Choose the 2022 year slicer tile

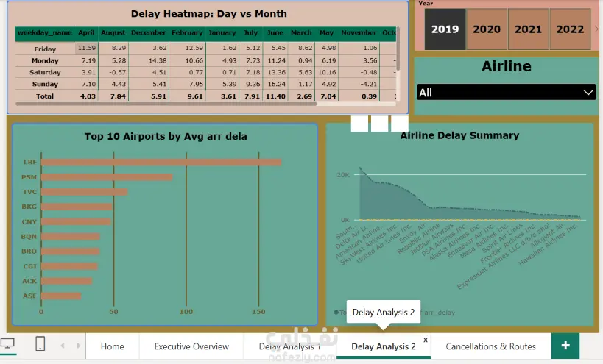click(570, 29)
